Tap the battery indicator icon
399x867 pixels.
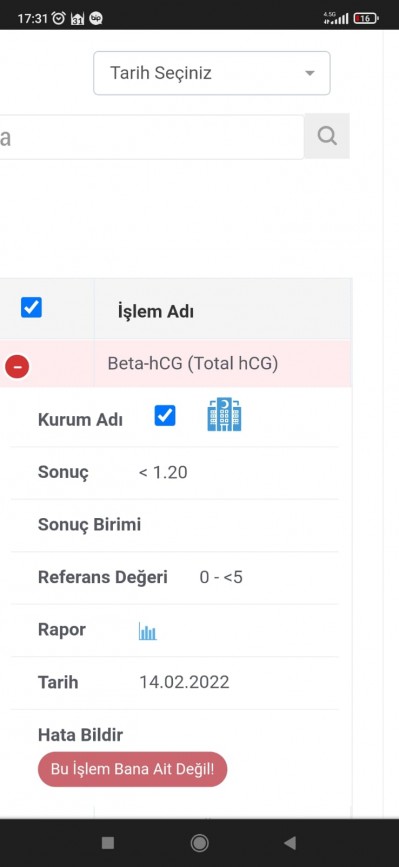tap(366, 18)
